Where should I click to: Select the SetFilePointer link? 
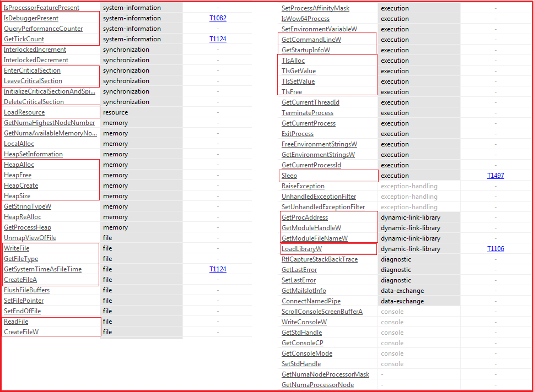(x=24, y=301)
